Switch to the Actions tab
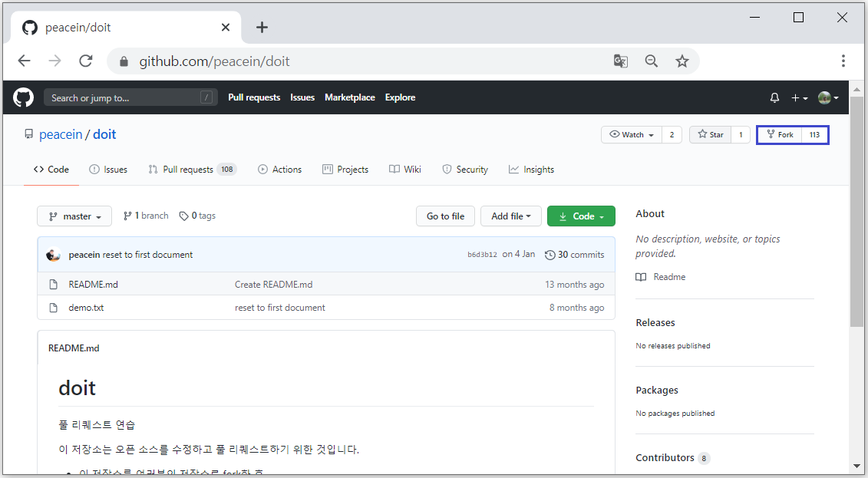This screenshot has width=868, height=478. click(x=279, y=170)
